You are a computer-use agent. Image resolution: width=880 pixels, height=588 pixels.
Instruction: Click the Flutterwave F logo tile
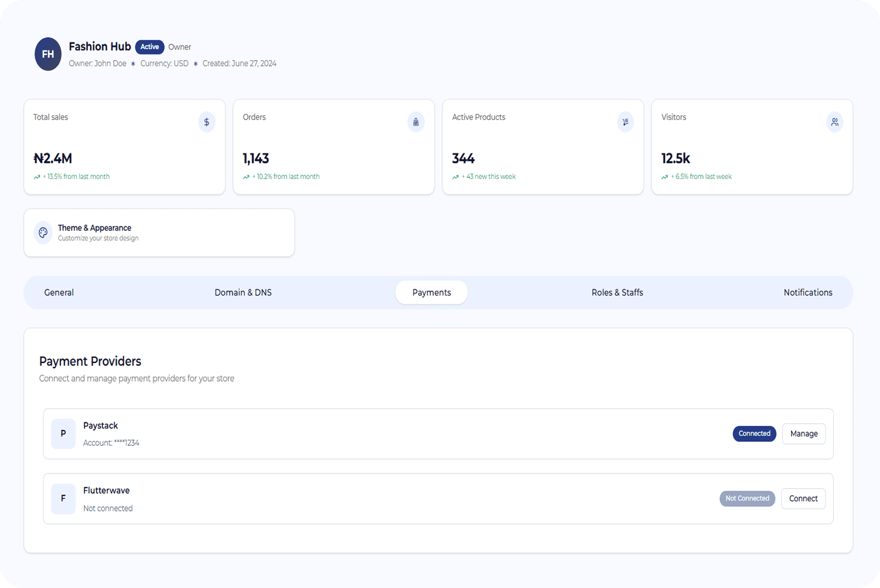(63, 499)
